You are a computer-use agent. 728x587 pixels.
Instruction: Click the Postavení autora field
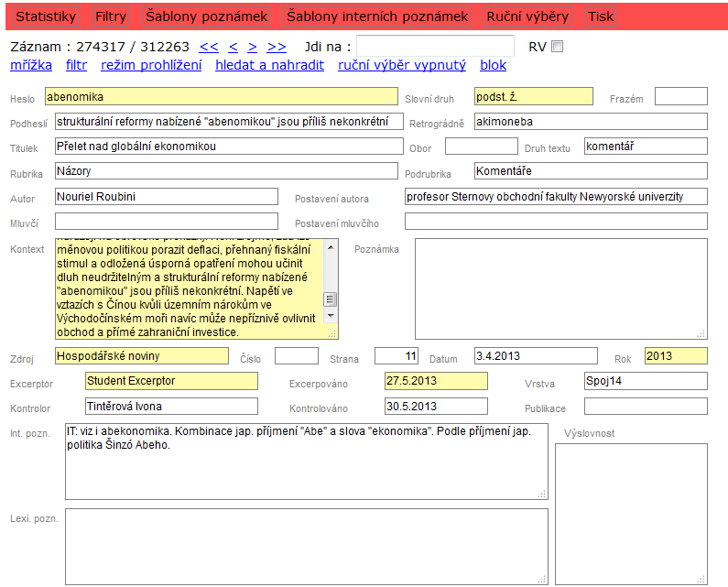coord(556,197)
